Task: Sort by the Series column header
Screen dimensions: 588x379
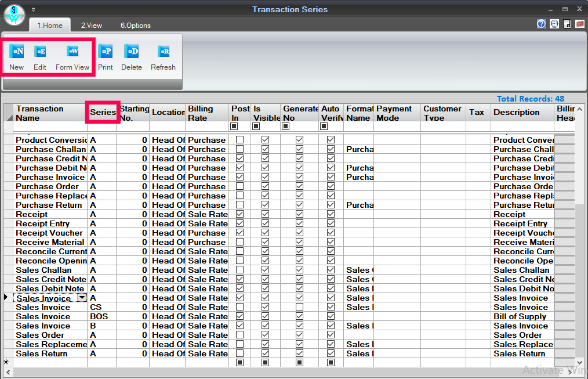Action: (x=103, y=113)
